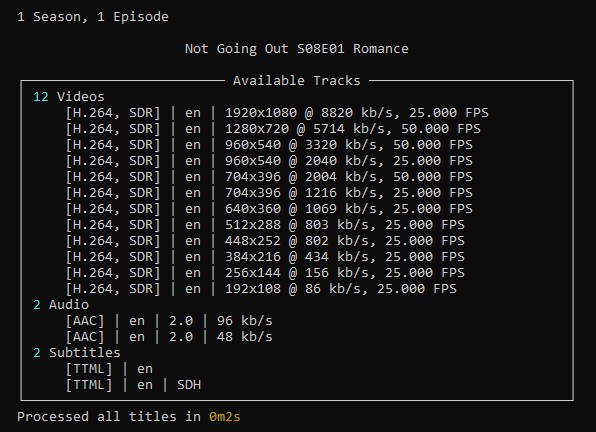
Task: Click the TTML en SDH subtitle line
Action: [133, 385]
